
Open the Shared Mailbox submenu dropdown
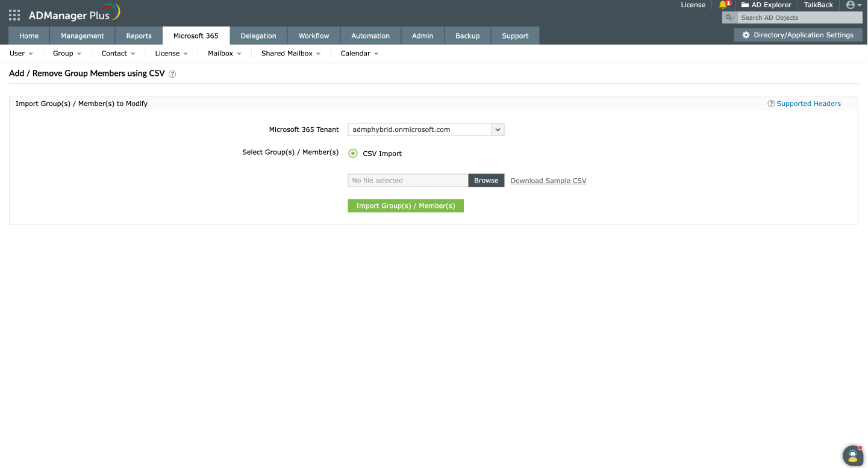point(291,54)
